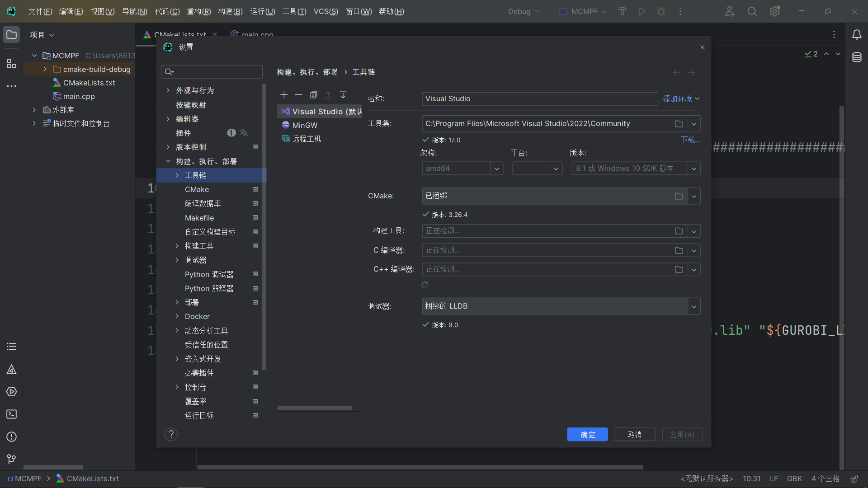
Task: Click the 添加环境 link
Action: click(x=681, y=99)
